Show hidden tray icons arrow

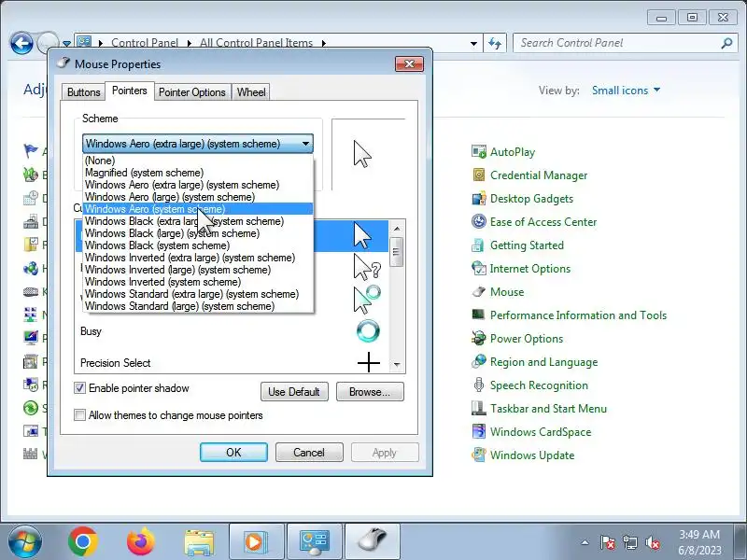coord(585,542)
